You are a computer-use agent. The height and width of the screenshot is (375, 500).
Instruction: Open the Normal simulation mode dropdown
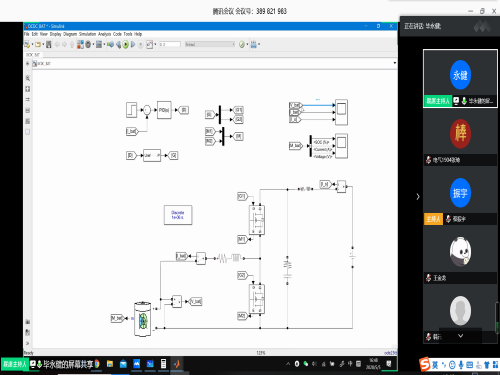(x=210, y=44)
